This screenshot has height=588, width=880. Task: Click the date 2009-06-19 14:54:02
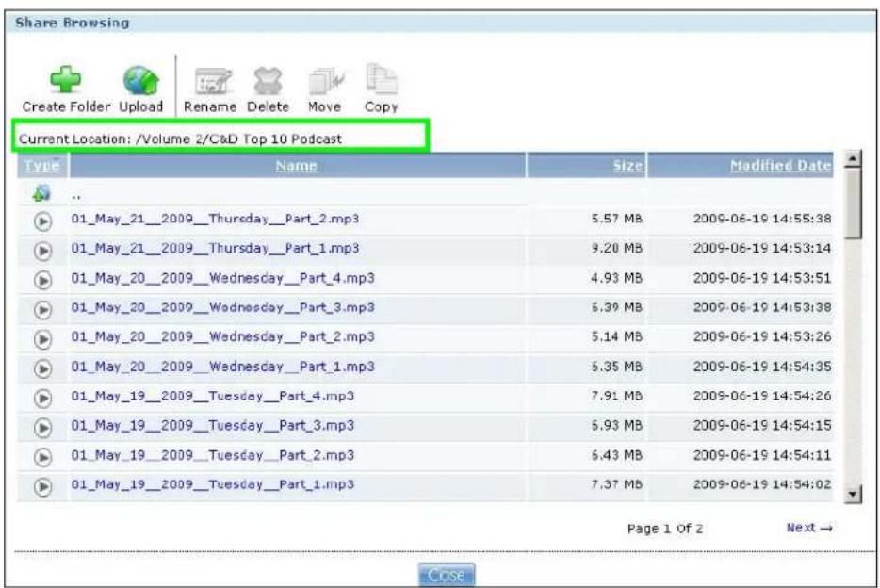tap(762, 484)
